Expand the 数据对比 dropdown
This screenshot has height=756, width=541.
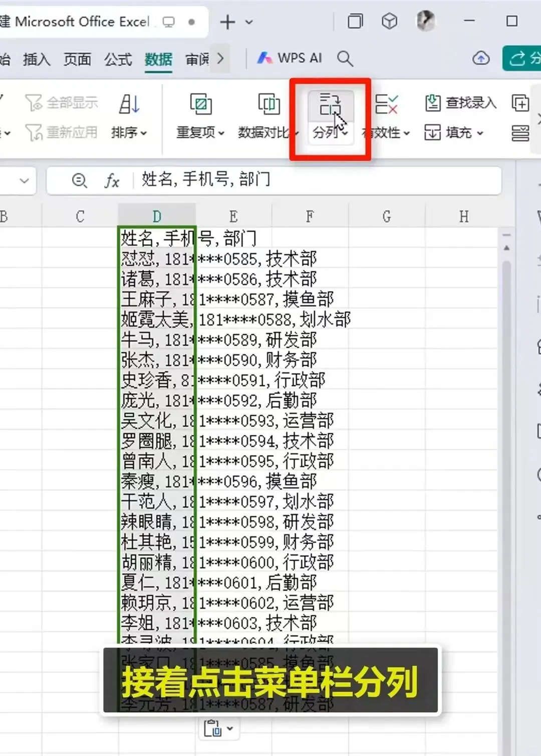pyautogui.click(x=296, y=133)
